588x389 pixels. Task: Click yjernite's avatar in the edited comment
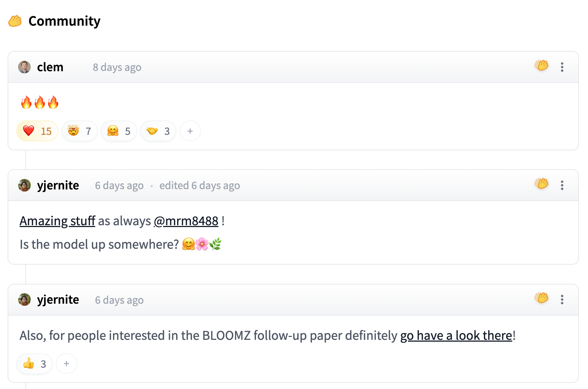(x=24, y=185)
